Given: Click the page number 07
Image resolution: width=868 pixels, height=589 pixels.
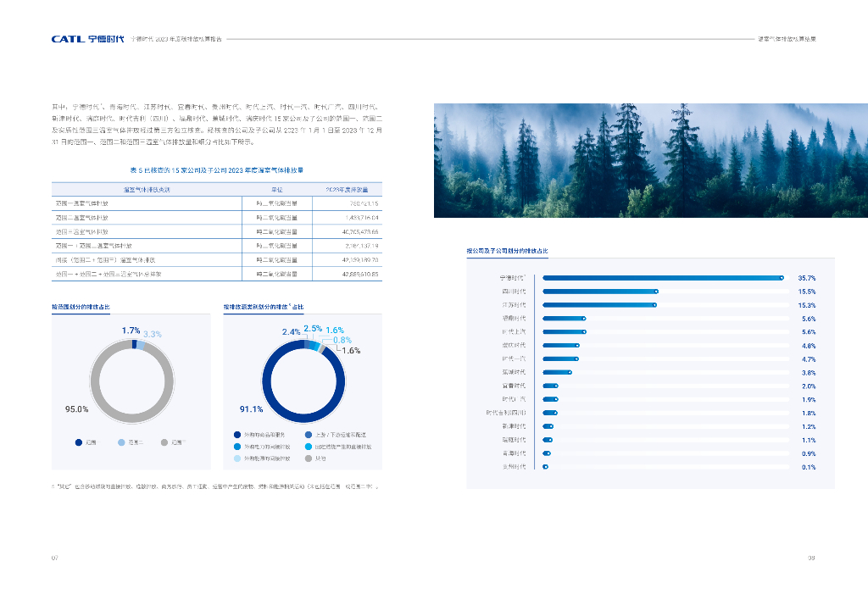Looking at the screenshot, I should point(55,558).
